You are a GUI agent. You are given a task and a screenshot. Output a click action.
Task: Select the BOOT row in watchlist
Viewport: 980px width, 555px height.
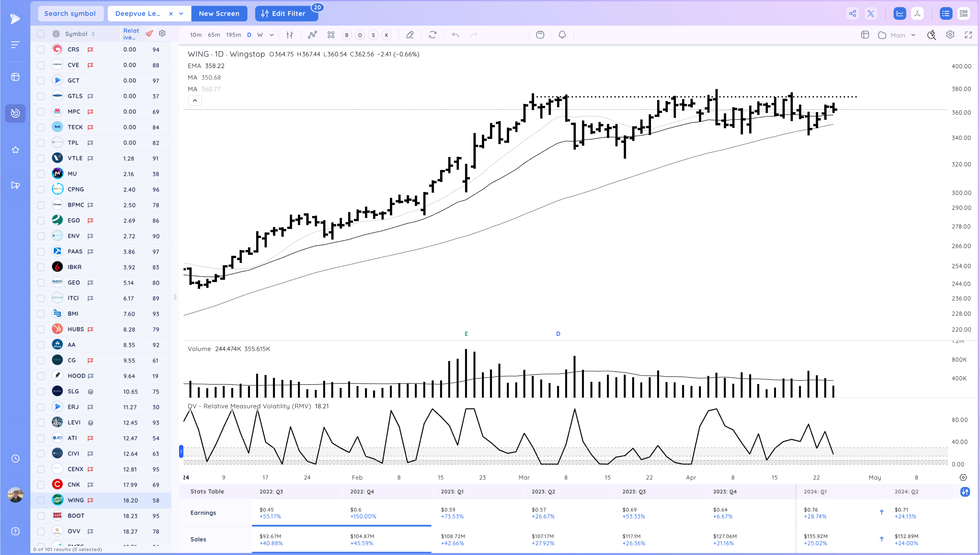coord(101,516)
